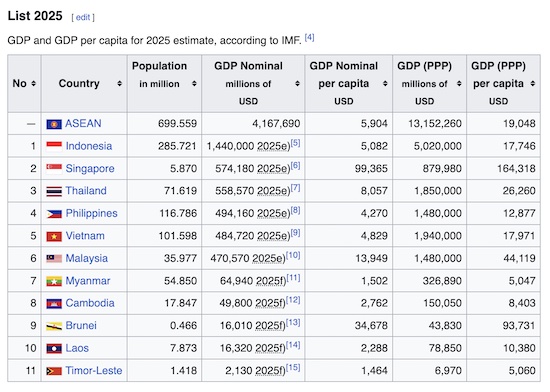Click the Philippines flag icon
The width and height of the screenshot is (550, 392).
point(54,214)
